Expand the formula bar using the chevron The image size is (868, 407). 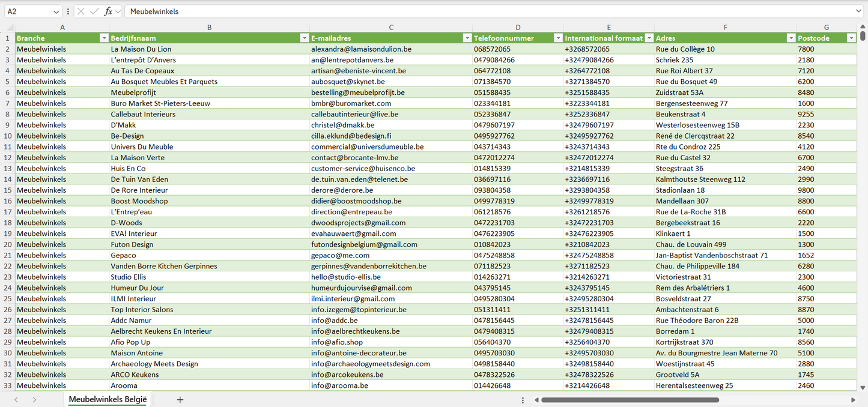tap(858, 11)
